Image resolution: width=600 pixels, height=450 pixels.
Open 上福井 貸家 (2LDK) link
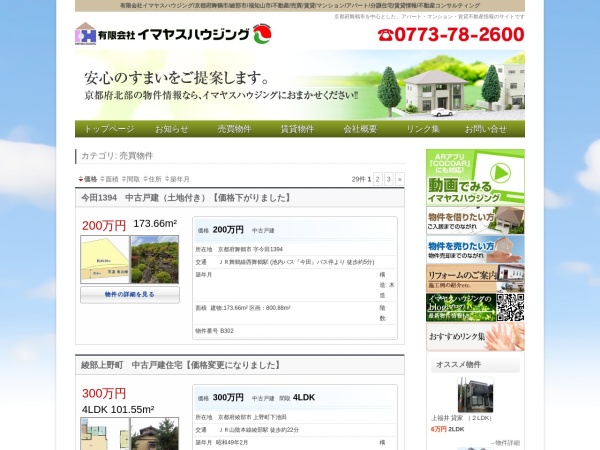(462, 418)
